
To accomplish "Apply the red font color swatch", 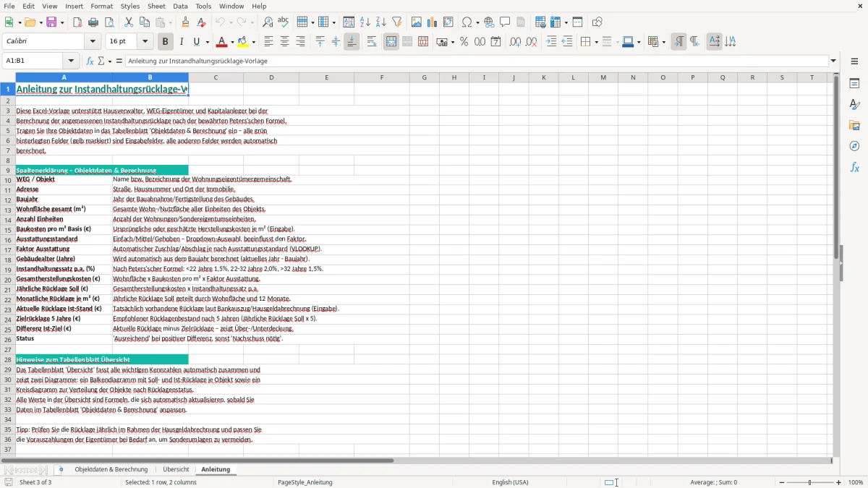I will click(x=223, y=42).
